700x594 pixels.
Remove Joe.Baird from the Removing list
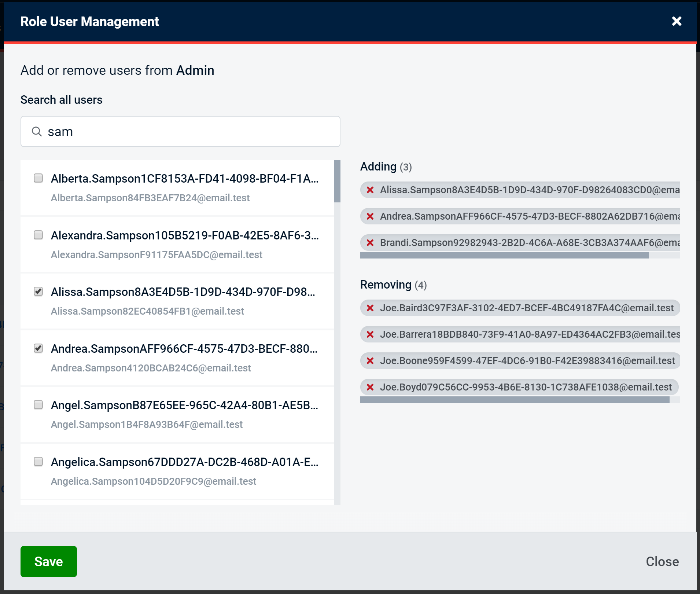point(369,308)
